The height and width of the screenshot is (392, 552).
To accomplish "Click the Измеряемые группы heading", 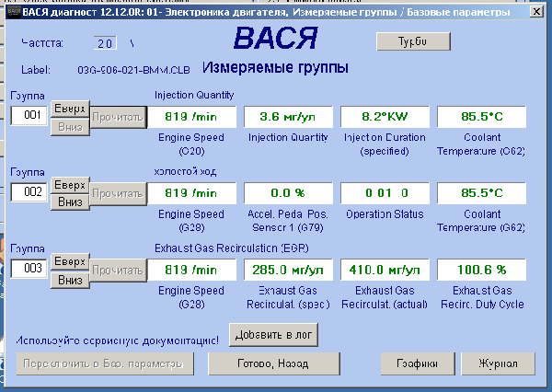I will pyautogui.click(x=275, y=67).
